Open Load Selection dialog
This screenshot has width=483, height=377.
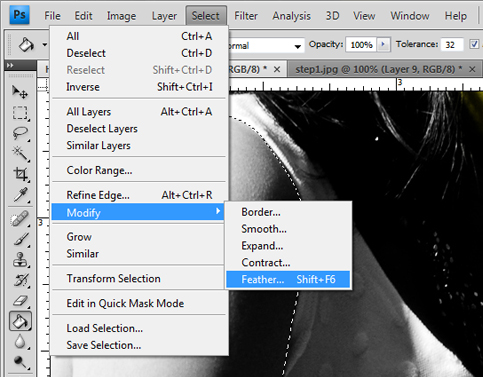click(x=139, y=328)
